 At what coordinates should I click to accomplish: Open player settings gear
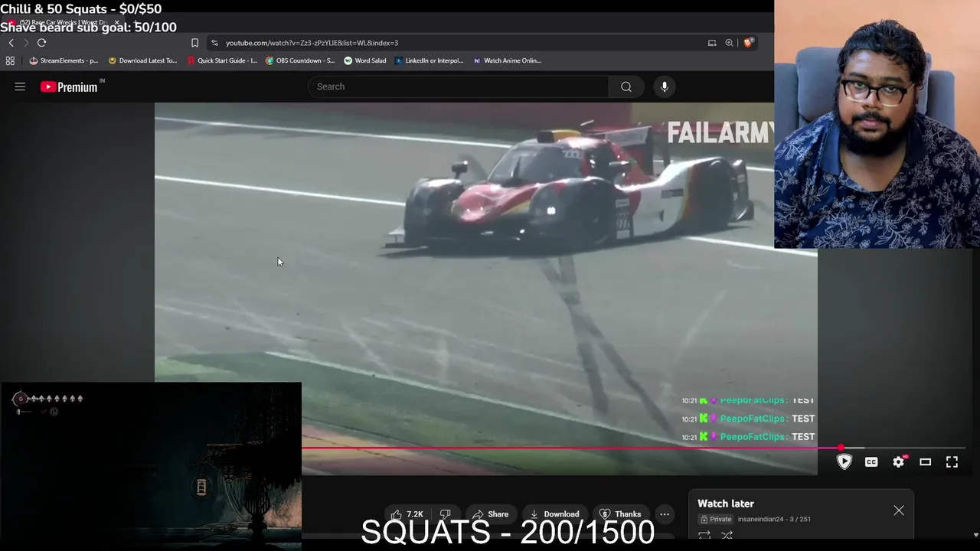tap(899, 462)
